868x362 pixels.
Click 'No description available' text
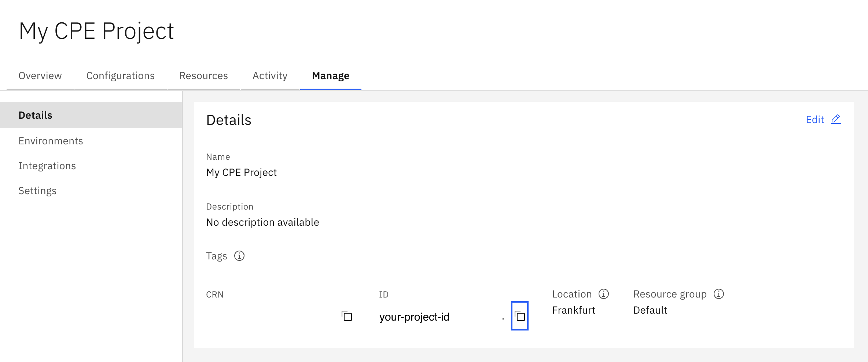pos(262,222)
